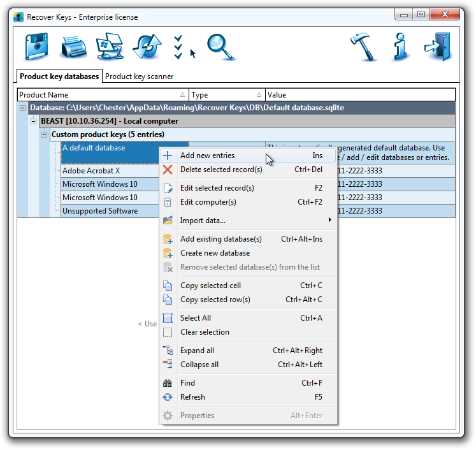Choose Collapse all menu item
Image resolution: width=476 pixels, height=450 pixels.
point(249,365)
